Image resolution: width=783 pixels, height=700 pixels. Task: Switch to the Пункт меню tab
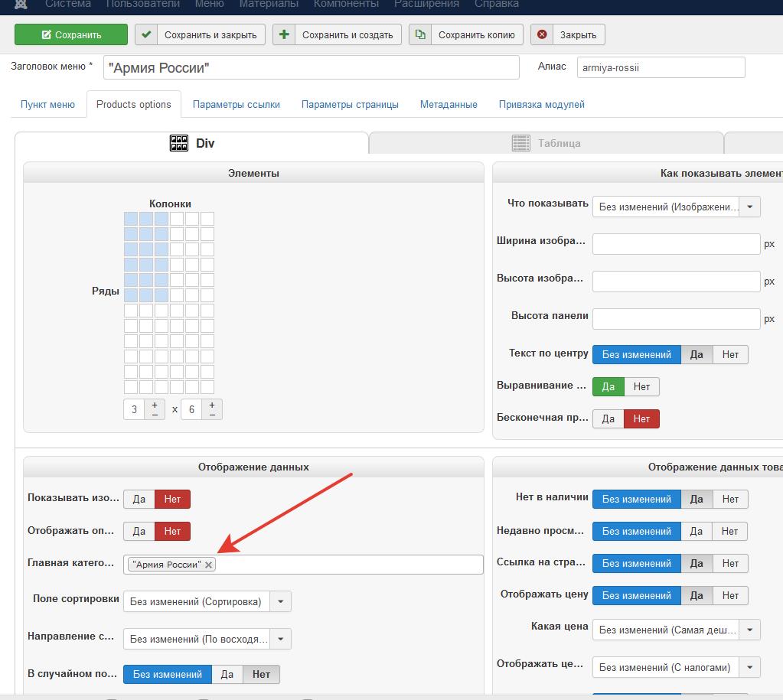[47, 104]
